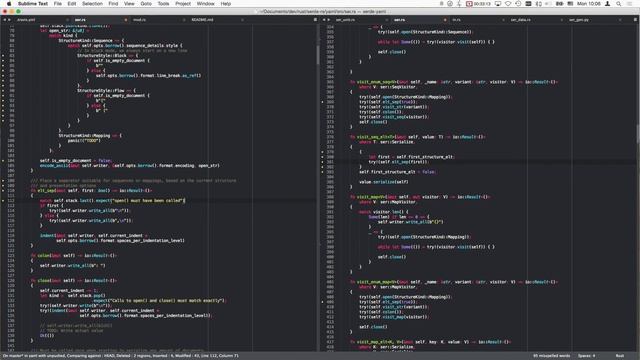Image resolution: width=640 pixels, height=360 pixels.
Task: Select the first tab in left pane
Action: tap(26, 20)
